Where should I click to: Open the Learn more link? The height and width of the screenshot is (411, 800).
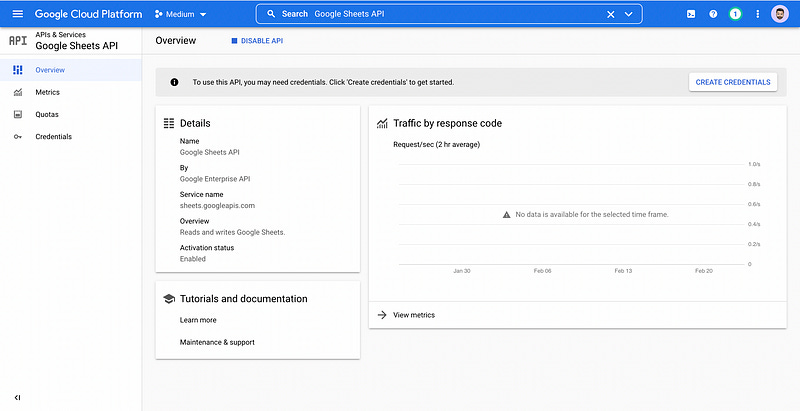coord(198,320)
